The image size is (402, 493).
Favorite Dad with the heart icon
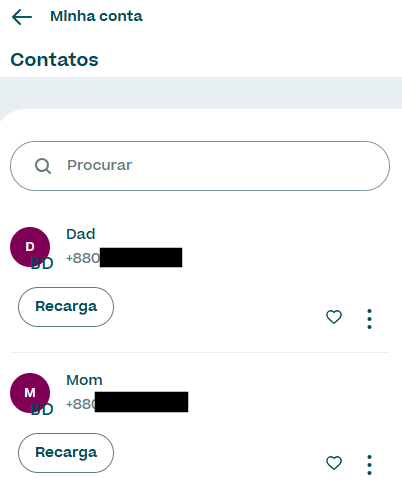pos(334,317)
